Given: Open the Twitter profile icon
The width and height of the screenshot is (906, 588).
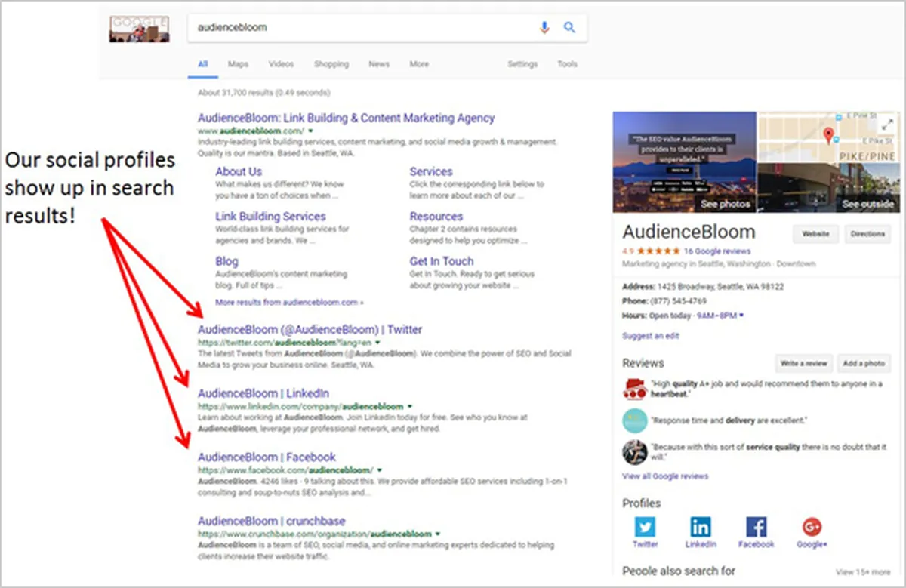Looking at the screenshot, I should (x=645, y=527).
